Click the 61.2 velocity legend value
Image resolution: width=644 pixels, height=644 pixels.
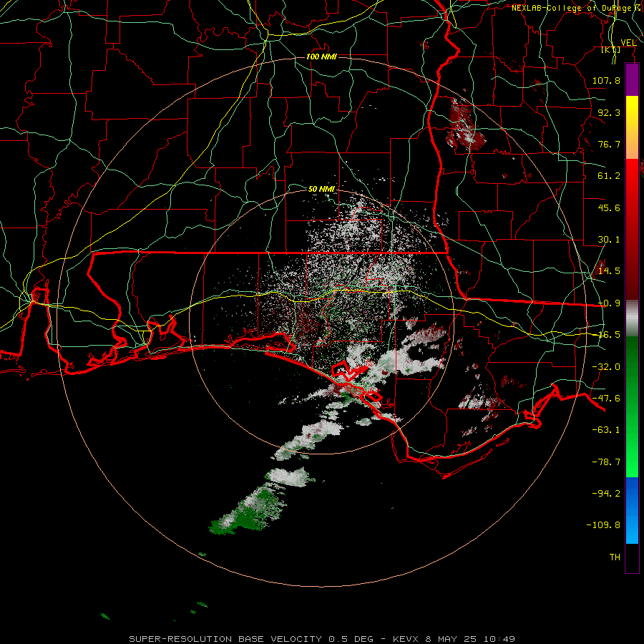coord(609,176)
